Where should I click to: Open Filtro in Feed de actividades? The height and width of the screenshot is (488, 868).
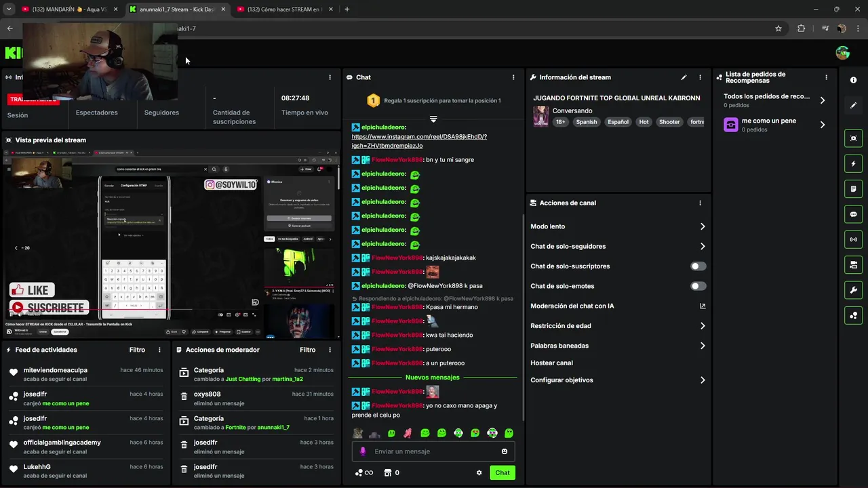coord(137,350)
